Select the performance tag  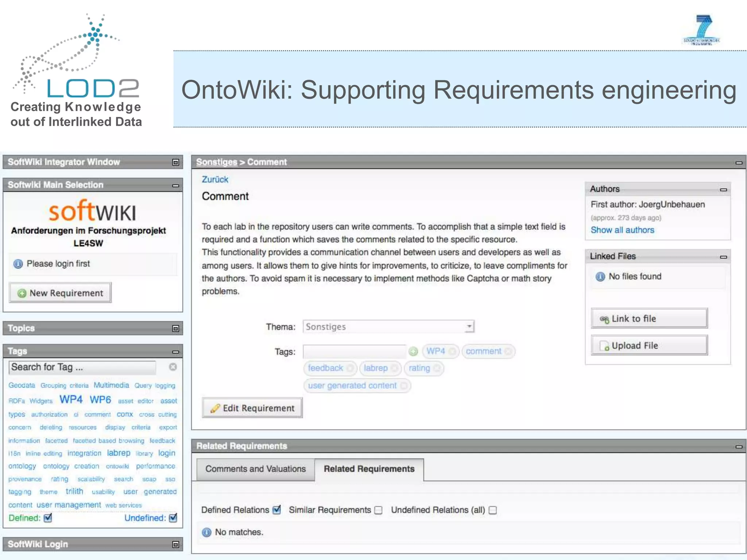click(156, 466)
